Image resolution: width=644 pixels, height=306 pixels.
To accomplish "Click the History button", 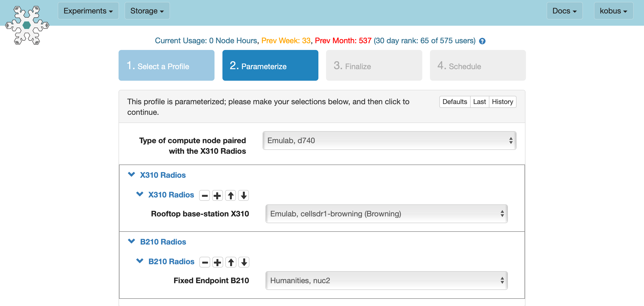I will pos(502,101).
